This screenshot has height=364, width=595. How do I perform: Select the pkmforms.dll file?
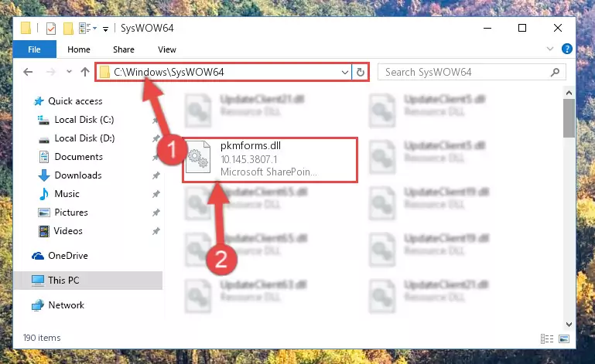[270, 160]
